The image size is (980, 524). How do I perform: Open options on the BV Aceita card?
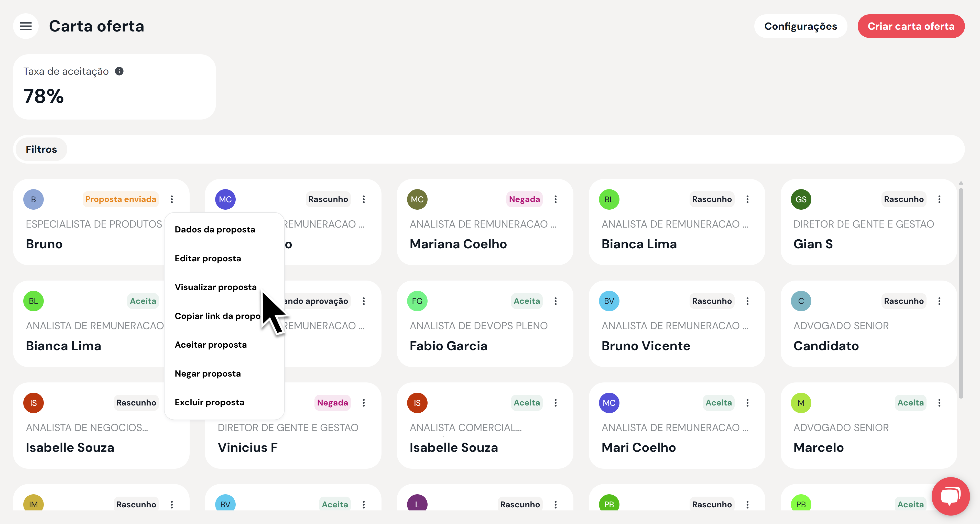click(363, 504)
